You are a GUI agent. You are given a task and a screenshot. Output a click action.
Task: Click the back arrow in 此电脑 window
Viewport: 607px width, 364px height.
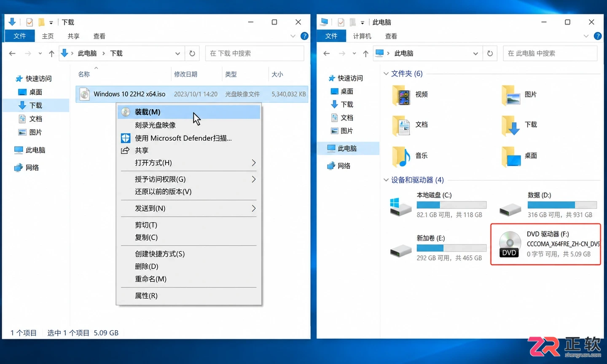(326, 54)
